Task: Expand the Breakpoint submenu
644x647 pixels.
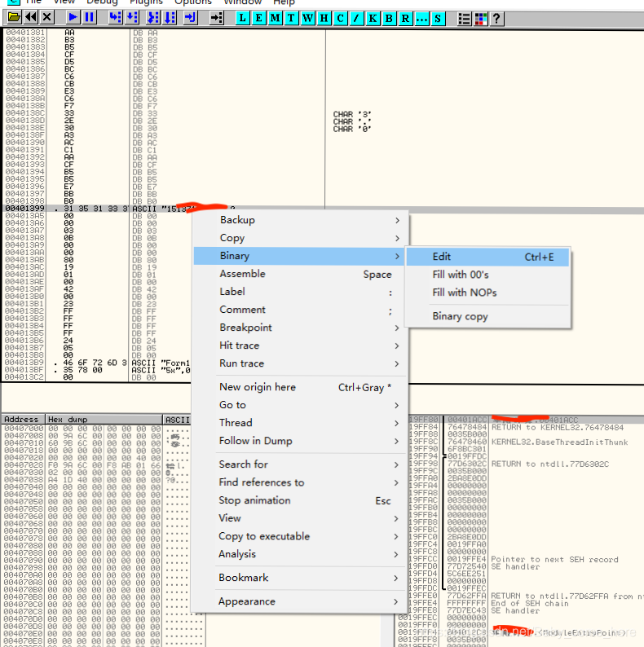Action: [301, 328]
